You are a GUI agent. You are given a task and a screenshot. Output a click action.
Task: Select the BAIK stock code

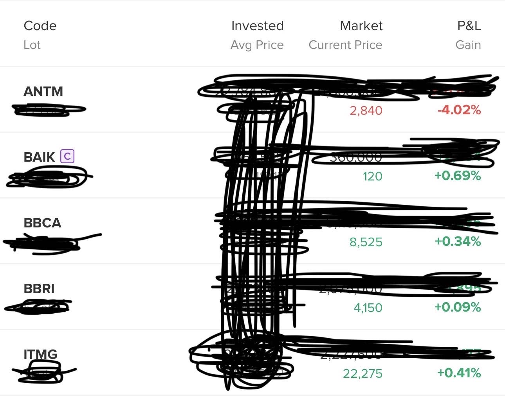39,157
